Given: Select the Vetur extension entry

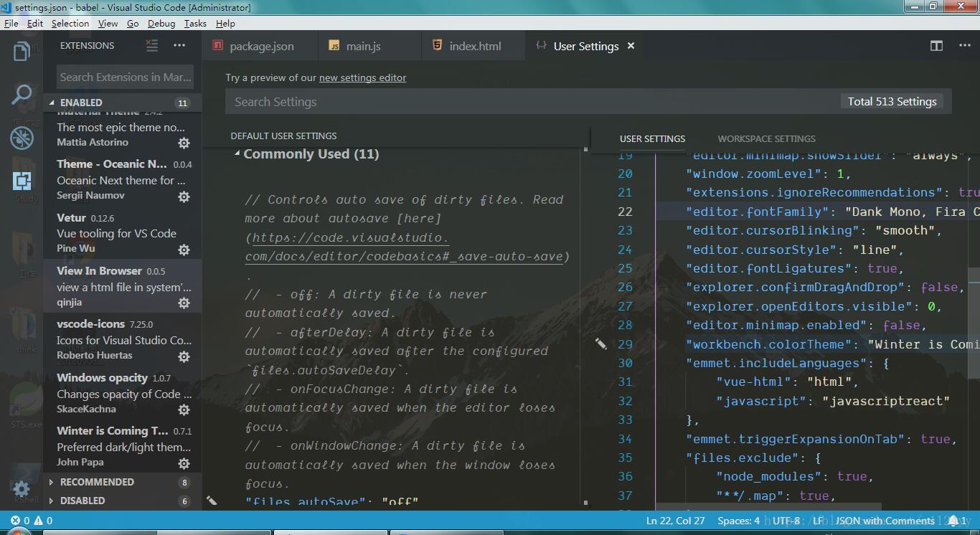Looking at the screenshot, I should pyautogui.click(x=122, y=233).
